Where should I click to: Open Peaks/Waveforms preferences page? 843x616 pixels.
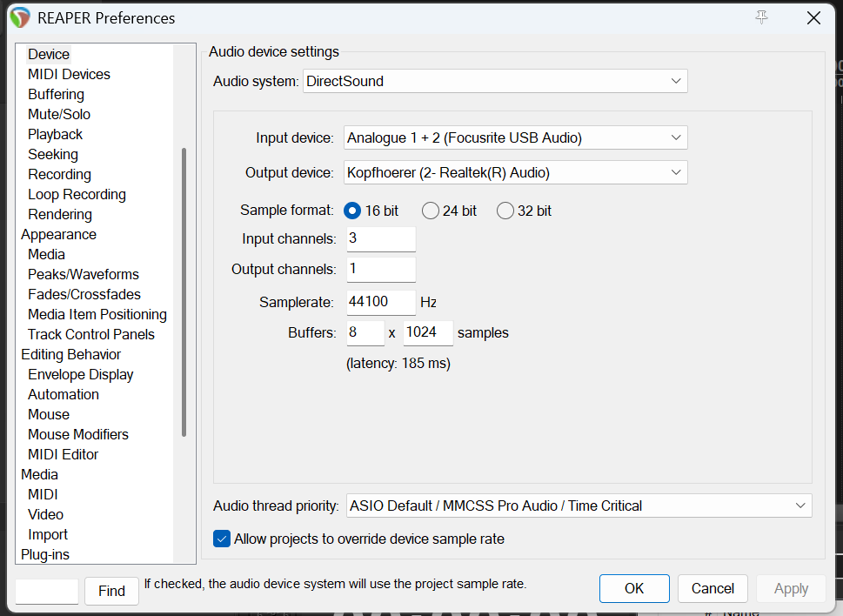pyautogui.click(x=84, y=274)
